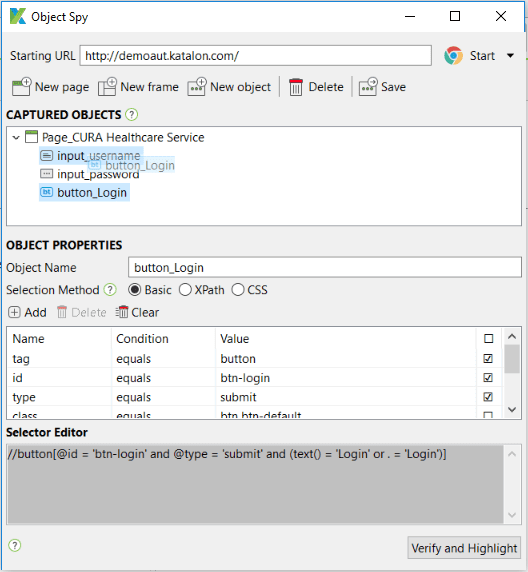The image size is (528, 572).
Task: Click properties table scroll up arrow
Action: point(512,336)
